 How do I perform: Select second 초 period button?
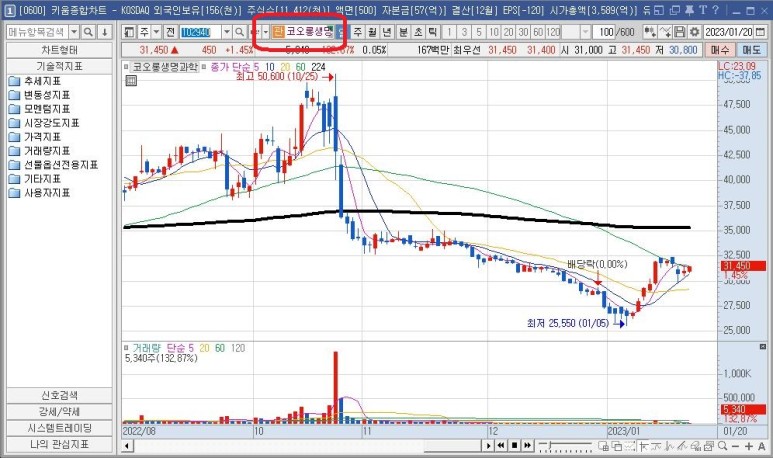tap(418, 32)
